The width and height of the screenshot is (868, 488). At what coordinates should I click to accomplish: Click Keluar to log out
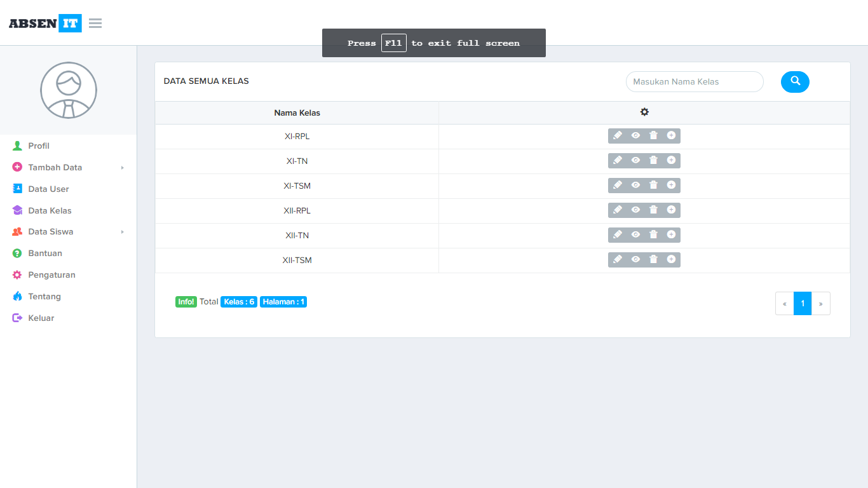[41, 318]
